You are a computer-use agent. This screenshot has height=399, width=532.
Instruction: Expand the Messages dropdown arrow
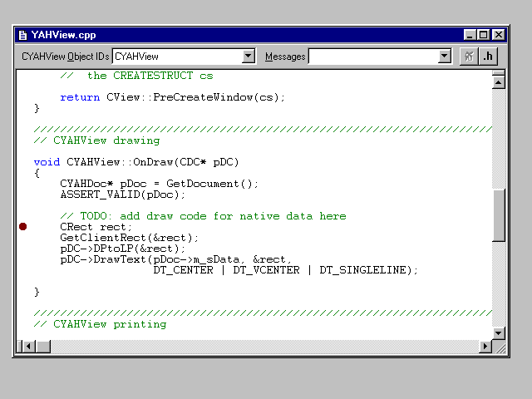pos(445,57)
